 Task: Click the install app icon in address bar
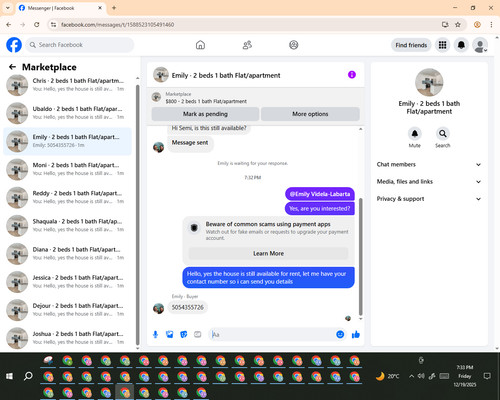445,25
